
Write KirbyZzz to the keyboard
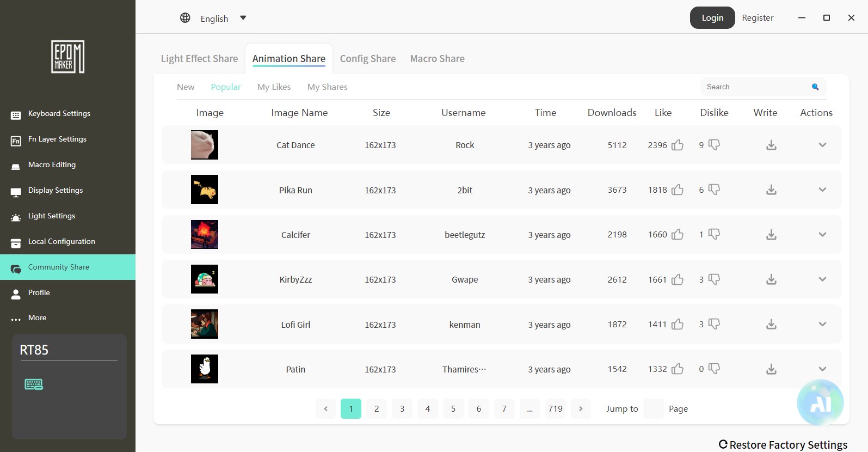coord(771,279)
